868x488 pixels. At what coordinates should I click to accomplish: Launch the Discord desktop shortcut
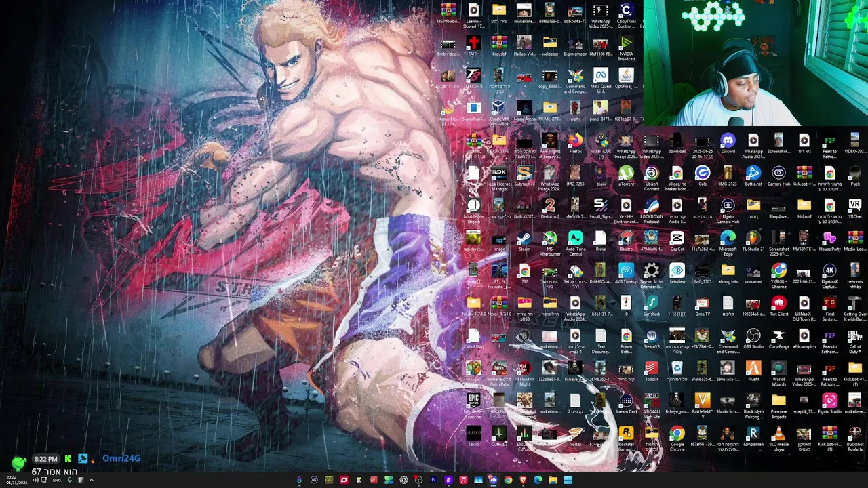pyautogui.click(x=728, y=144)
